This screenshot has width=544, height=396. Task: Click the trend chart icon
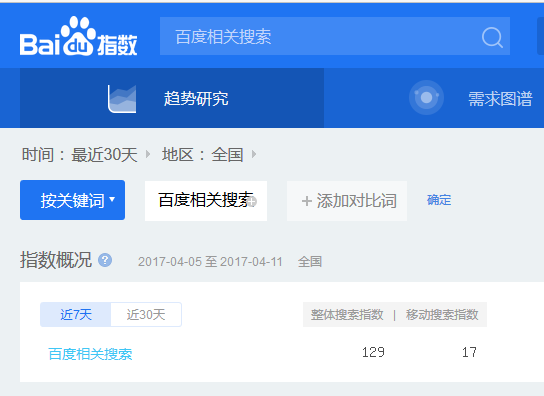[122, 99]
